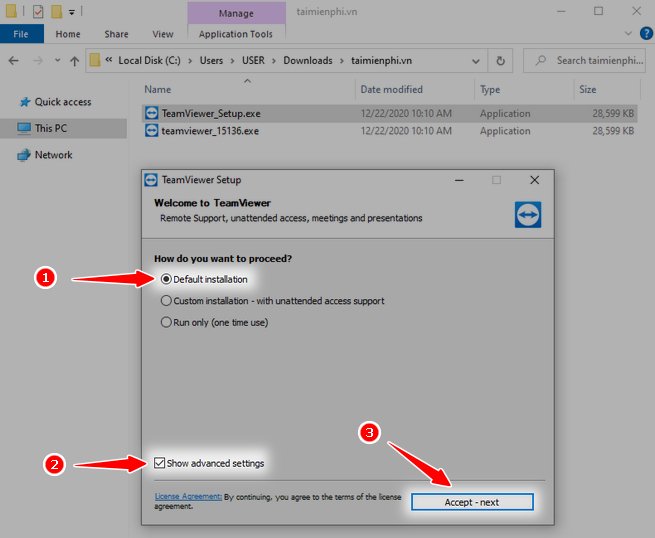The image size is (655, 538).
Task: Click the Network icon in sidebar
Action: pos(24,155)
